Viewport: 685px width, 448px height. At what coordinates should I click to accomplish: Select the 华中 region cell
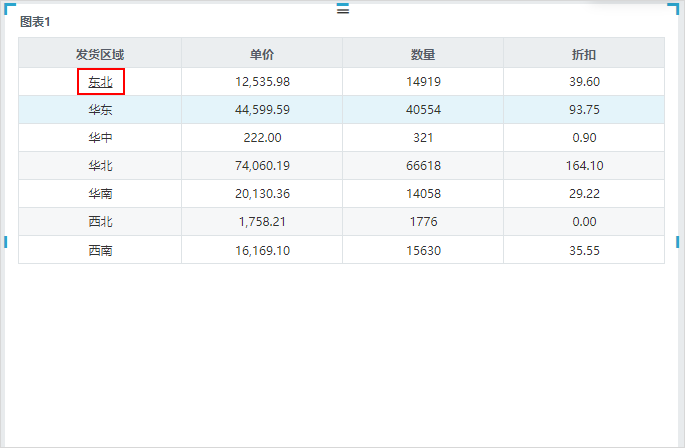click(x=100, y=138)
